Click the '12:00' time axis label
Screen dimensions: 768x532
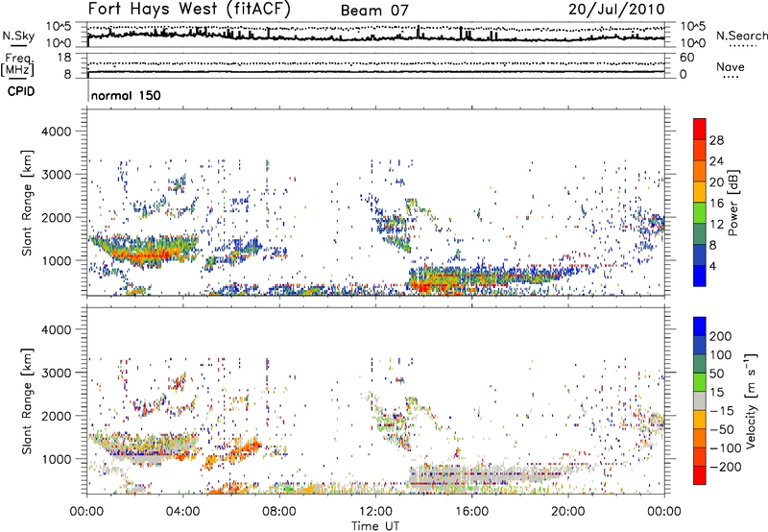(375, 512)
